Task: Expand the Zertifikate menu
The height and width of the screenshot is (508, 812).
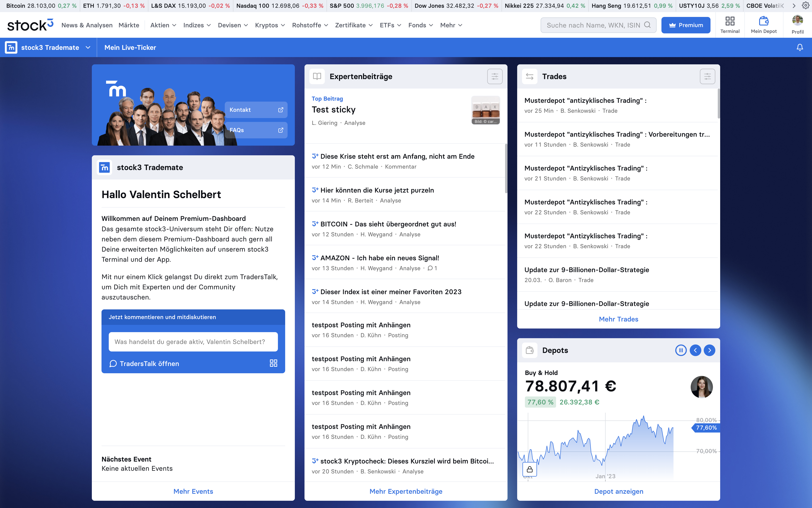Action: click(x=354, y=25)
